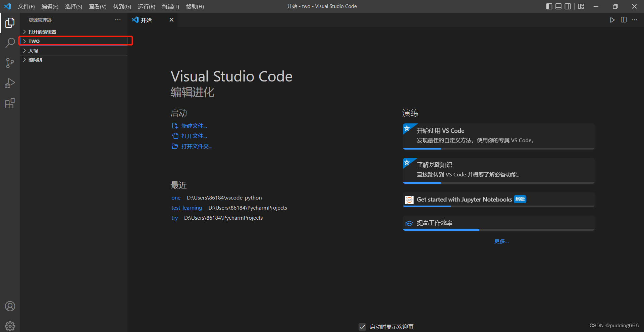The width and height of the screenshot is (644, 332).
Task: Open the Source Control view icon
Action: 10,63
